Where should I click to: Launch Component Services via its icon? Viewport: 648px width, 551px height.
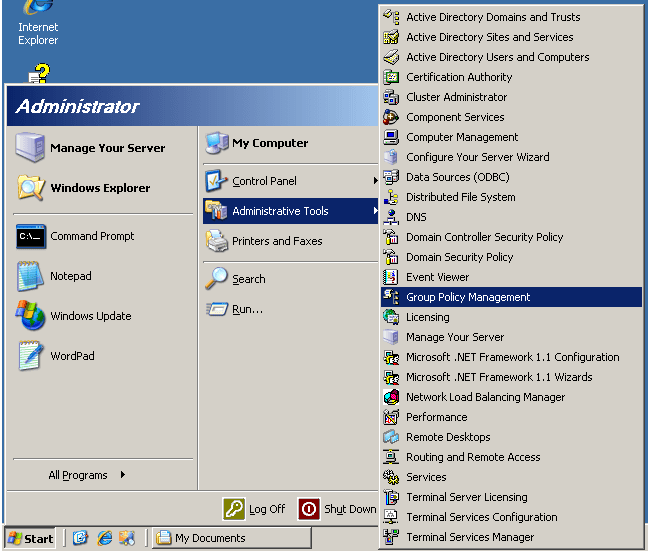coord(391,117)
